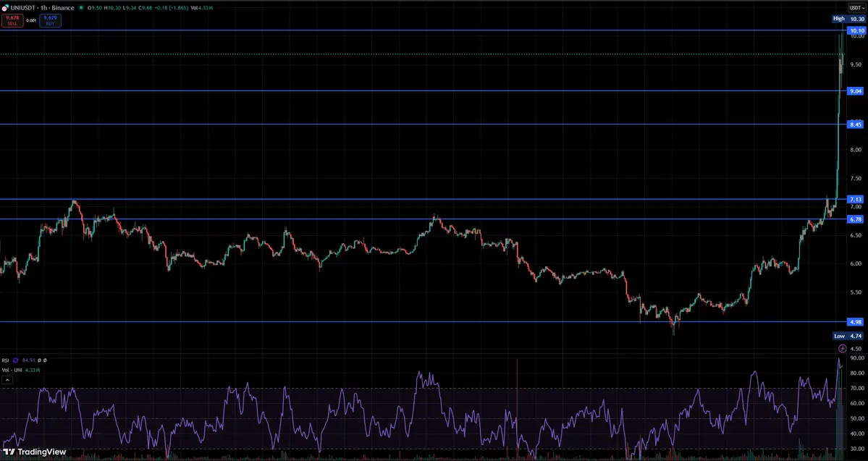The image size is (868, 461).
Task: Select the 6.78 horizontal line price label
Action: (x=855, y=219)
